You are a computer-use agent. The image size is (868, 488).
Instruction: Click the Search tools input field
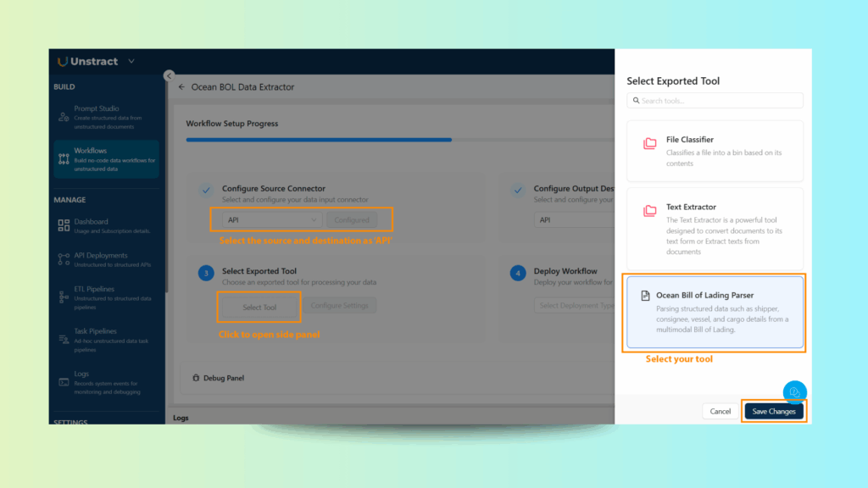(715, 101)
